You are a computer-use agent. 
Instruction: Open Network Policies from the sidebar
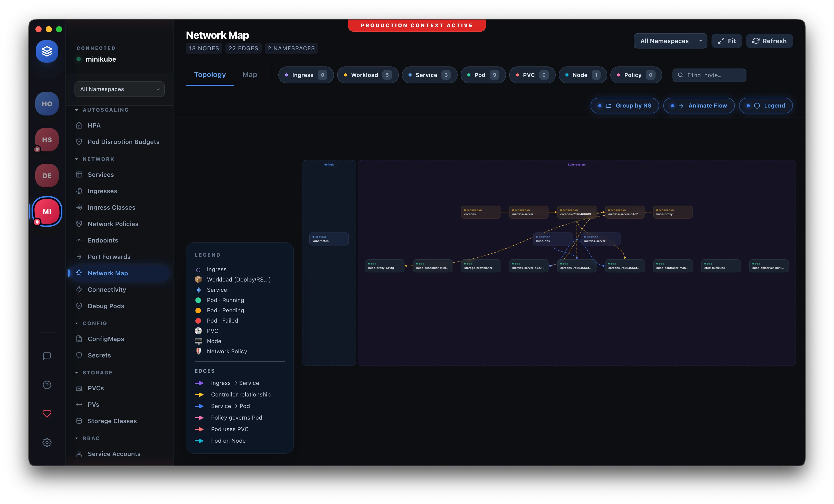point(113,224)
